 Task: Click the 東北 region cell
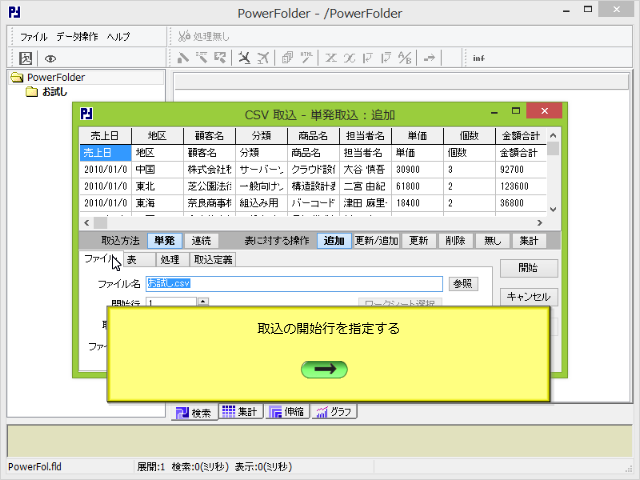click(157, 186)
